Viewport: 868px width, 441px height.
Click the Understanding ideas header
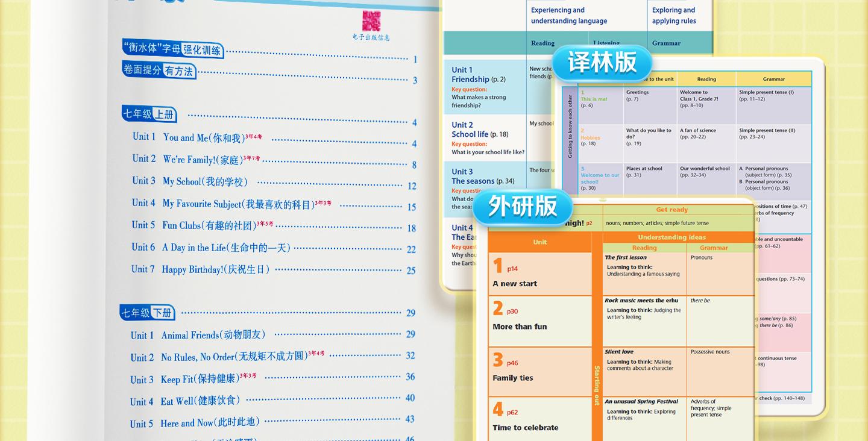tap(671, 237)
